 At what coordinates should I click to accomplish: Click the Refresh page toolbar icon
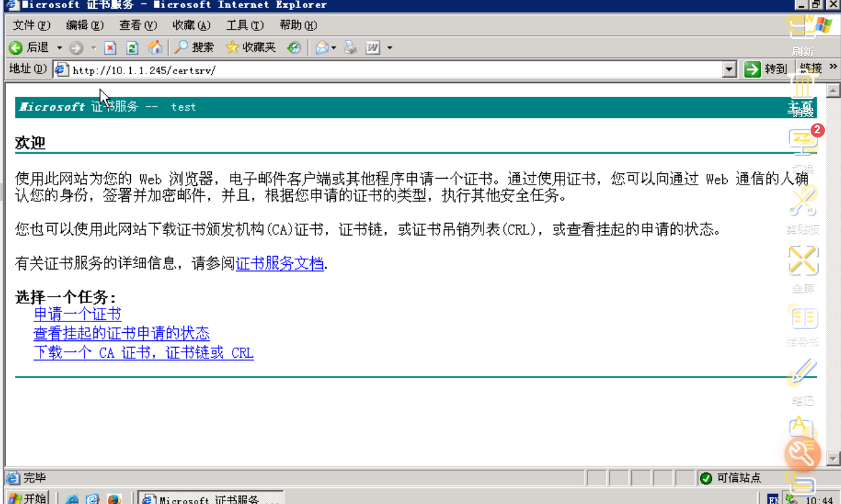pyautogui.click(x=132, y=48)
